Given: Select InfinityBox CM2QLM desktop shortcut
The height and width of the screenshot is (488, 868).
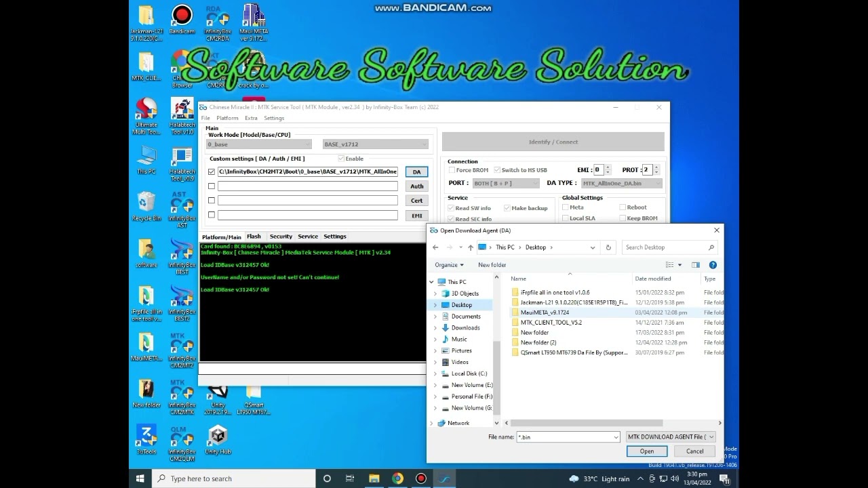Looking at the screenshot, I should 182,444.
